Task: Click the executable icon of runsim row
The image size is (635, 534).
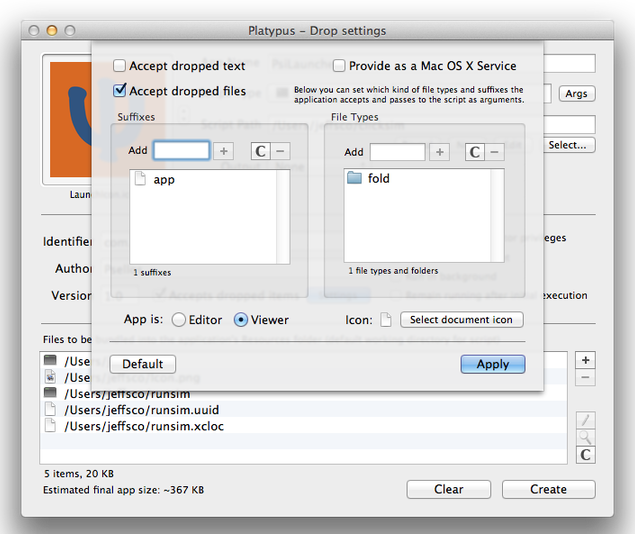Action: (x=50, y=392)
